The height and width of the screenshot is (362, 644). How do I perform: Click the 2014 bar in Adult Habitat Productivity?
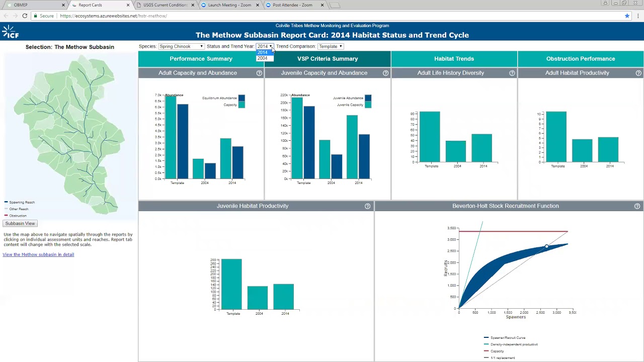608,149
